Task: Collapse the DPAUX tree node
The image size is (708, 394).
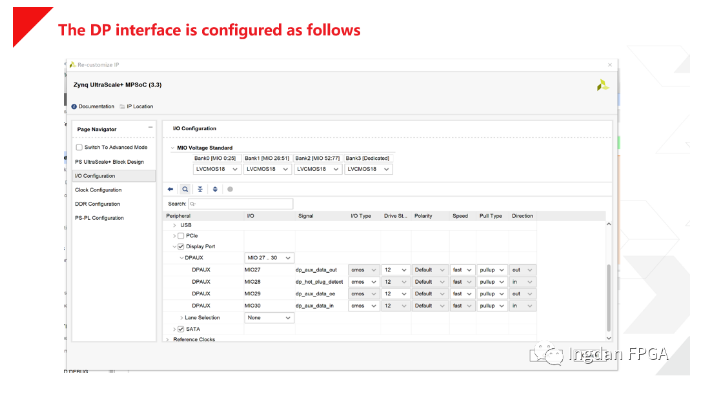Action: pos(182,258)
